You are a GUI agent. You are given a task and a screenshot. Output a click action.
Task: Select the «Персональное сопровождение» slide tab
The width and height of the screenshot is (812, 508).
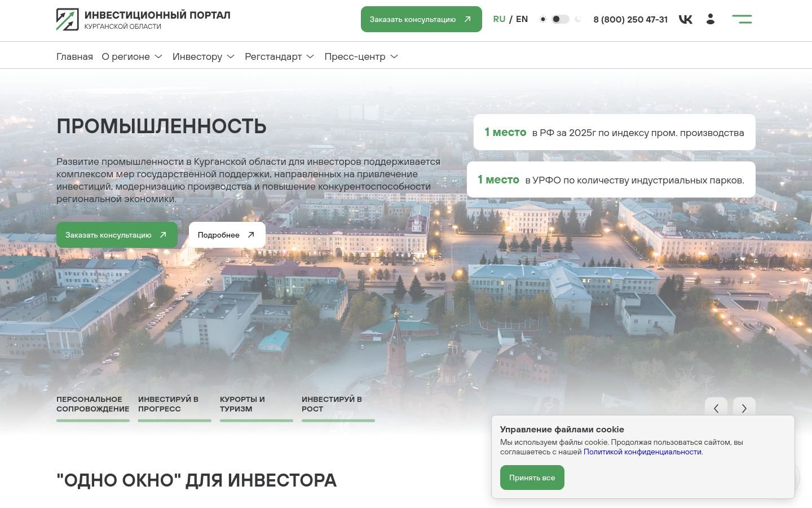click(x=93, y=408)
